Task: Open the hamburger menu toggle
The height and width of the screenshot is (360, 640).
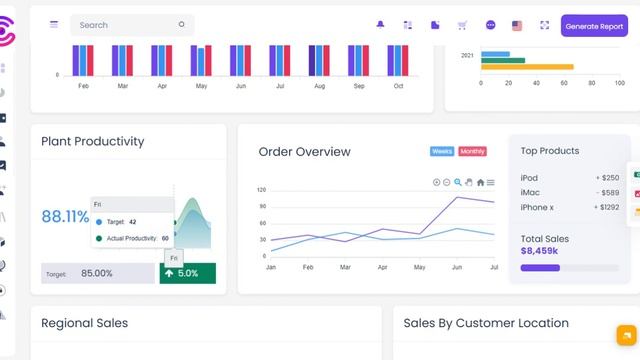Action: (54, 24)
